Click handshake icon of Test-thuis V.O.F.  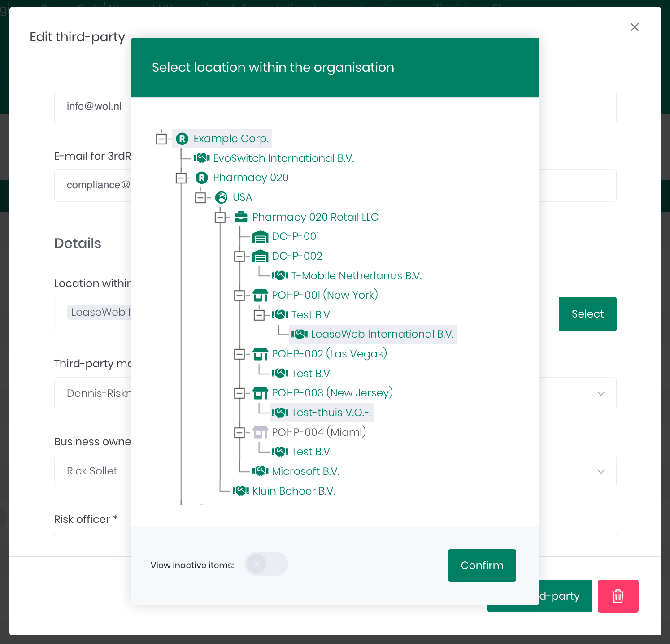coord(280,413)
